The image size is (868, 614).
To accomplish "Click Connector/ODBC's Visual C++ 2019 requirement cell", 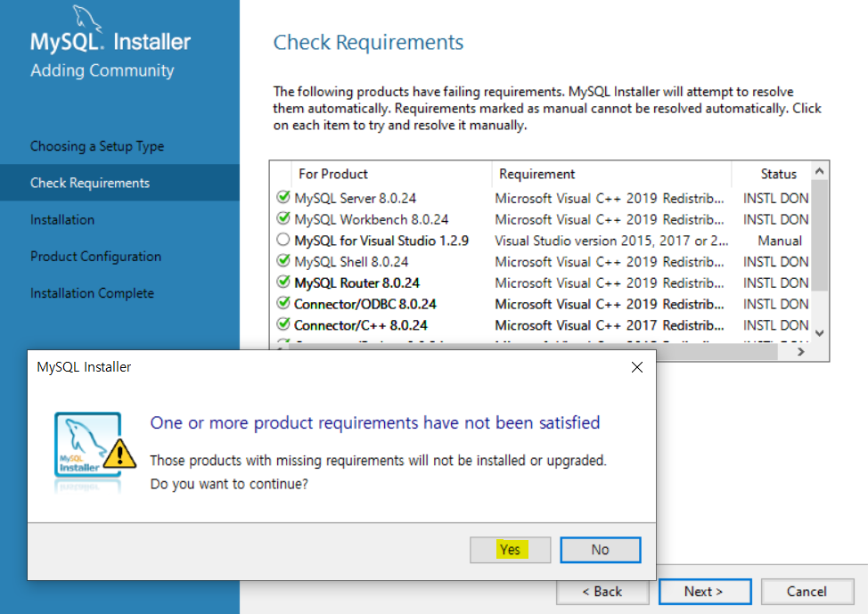I will tap(609, 304).
